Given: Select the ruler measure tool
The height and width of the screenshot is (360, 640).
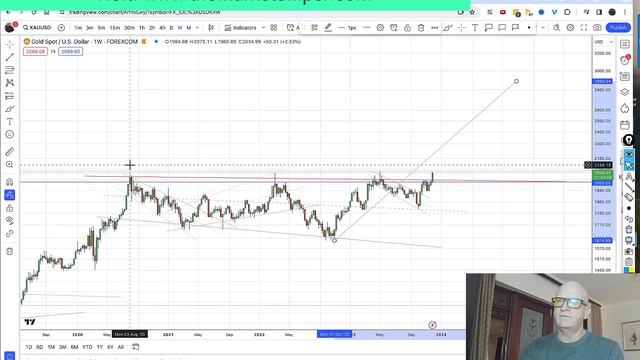Looking at the screenshot, I should click(10, 152).
